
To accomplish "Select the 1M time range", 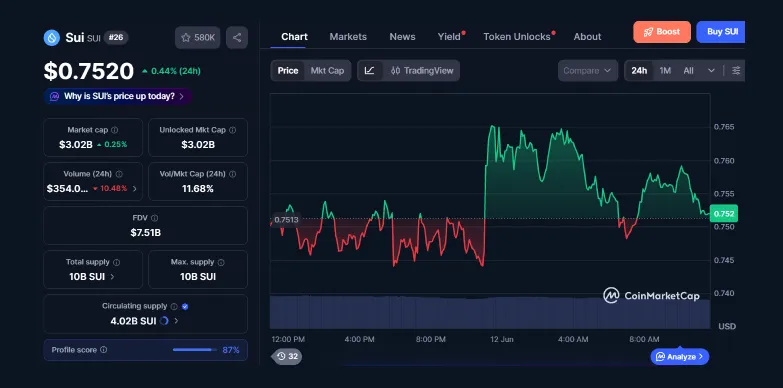I will click(x=665, y=70).
